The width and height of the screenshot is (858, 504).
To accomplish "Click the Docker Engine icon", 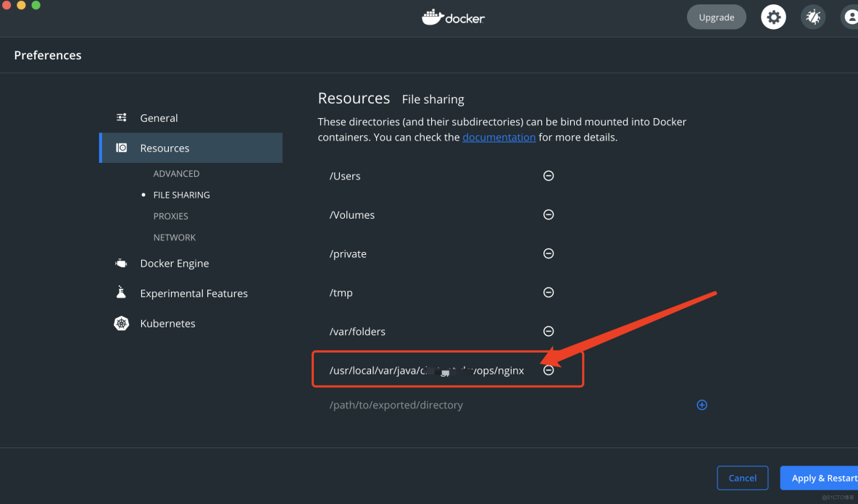I will (x=122, y=263).
